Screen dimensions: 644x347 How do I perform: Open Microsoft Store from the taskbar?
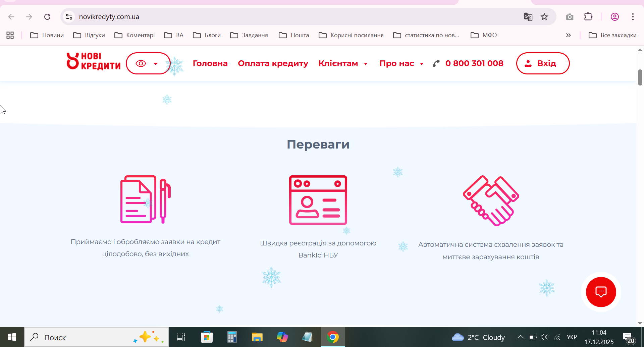207,337
